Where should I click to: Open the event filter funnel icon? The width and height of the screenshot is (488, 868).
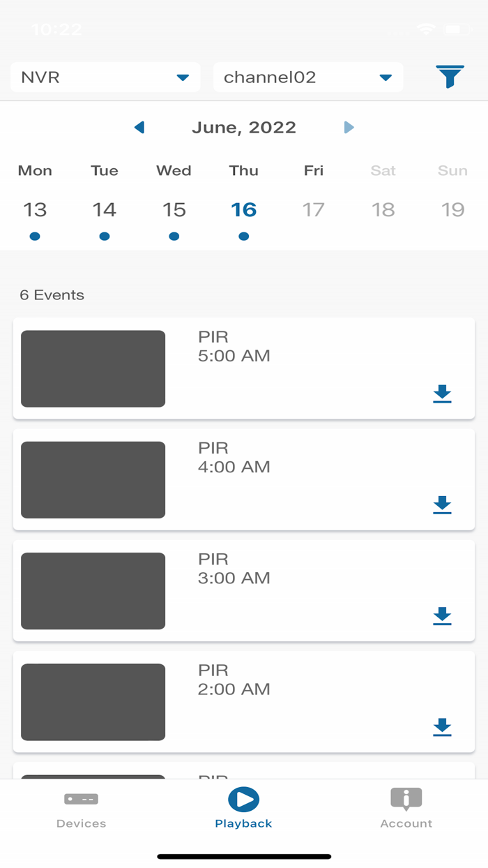(450, 77)
